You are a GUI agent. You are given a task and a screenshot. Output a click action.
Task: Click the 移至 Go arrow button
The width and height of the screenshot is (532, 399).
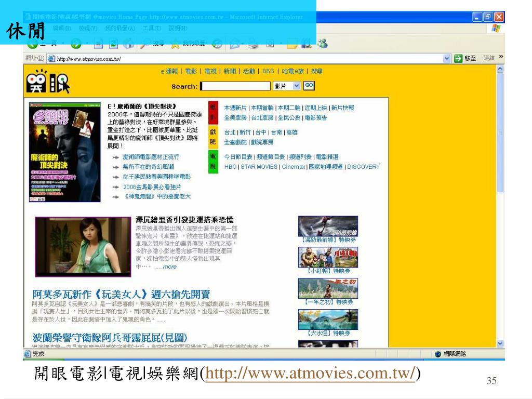465,58
